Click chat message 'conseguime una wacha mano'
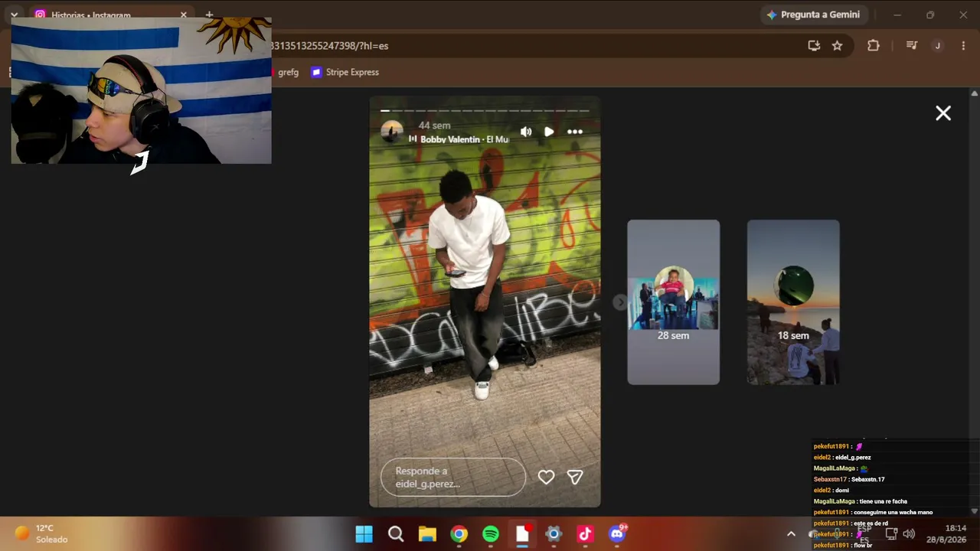 click(892, 512)
